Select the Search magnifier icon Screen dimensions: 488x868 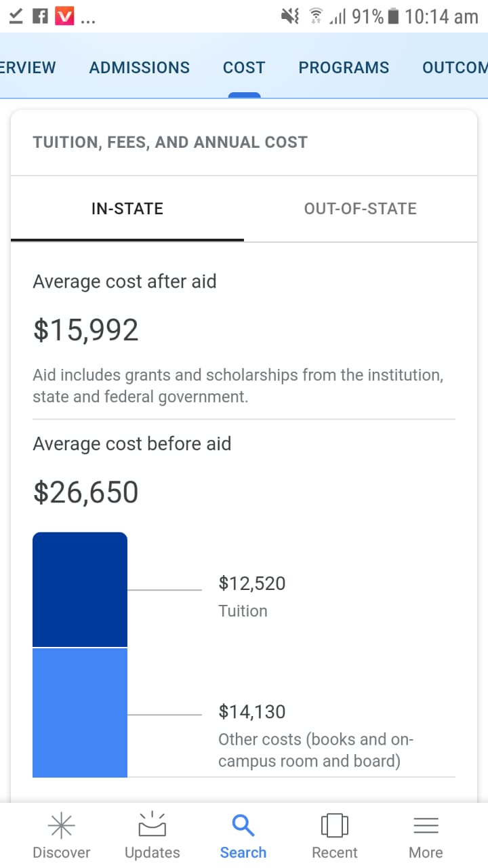pyautogui.click(x=243, y=825)
